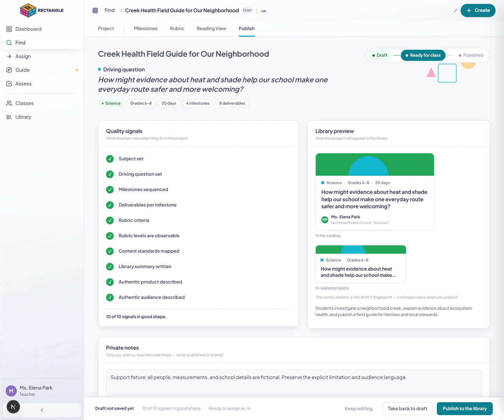Image resolution: width=504 pixels, height=420 pixels.
Task: Click the Science subject chip
Action: point(111,103)
